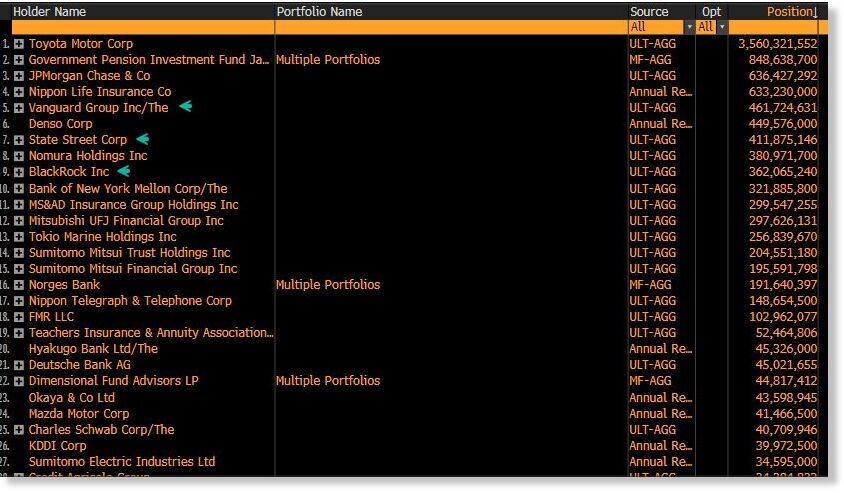Click position value 45,021,655
Screen dimensions: 844x493
pos(786,365)
